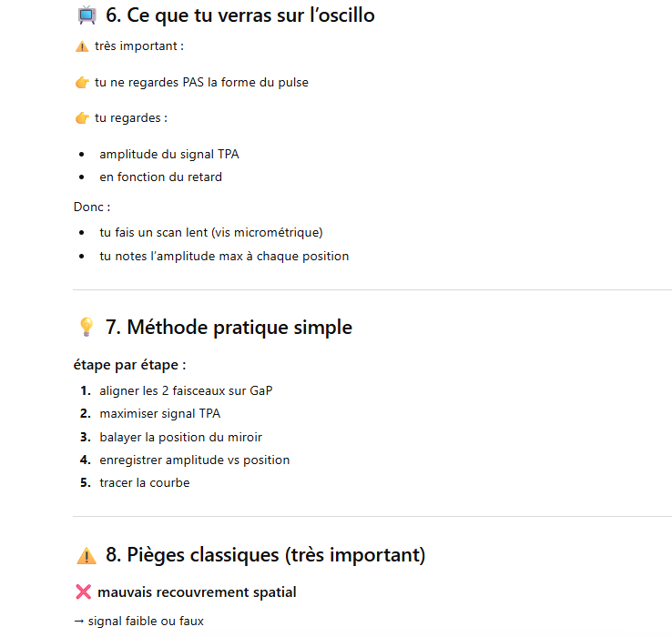Click the light bulb emoji beside heading 7
Image resolution: width=672 pixels, height=637 pixels.
point(87,328)
